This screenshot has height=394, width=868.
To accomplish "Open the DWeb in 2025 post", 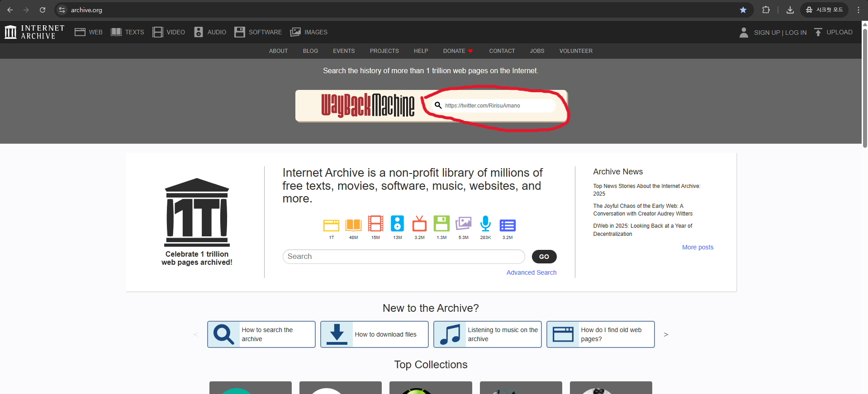I will coord(642,230).
